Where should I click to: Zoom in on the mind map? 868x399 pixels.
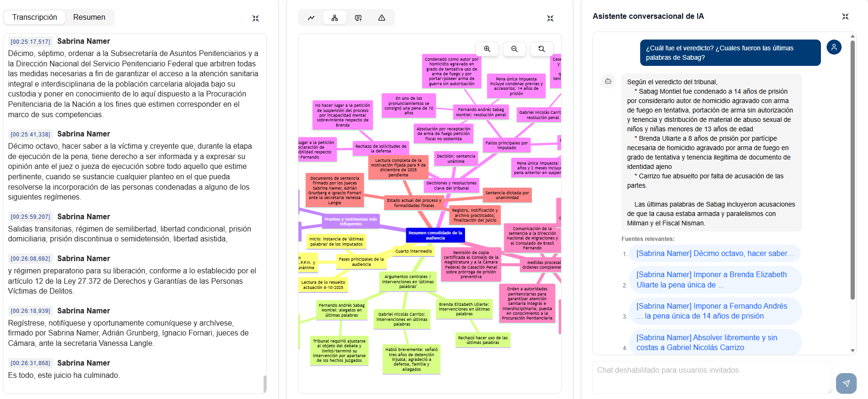pos(487,49)
